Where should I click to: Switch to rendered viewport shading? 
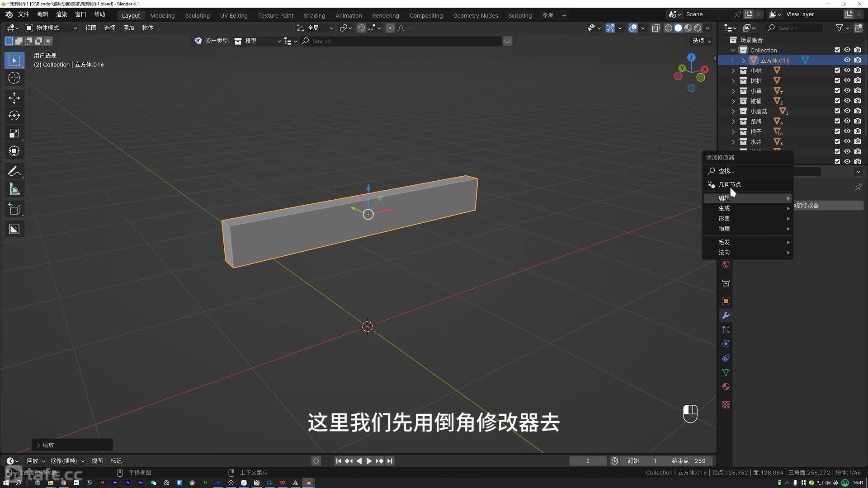(x=698, y=28)
